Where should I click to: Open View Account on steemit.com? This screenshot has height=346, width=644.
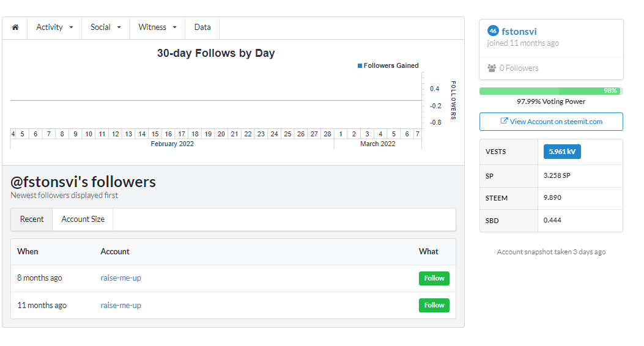pos(551,122)
